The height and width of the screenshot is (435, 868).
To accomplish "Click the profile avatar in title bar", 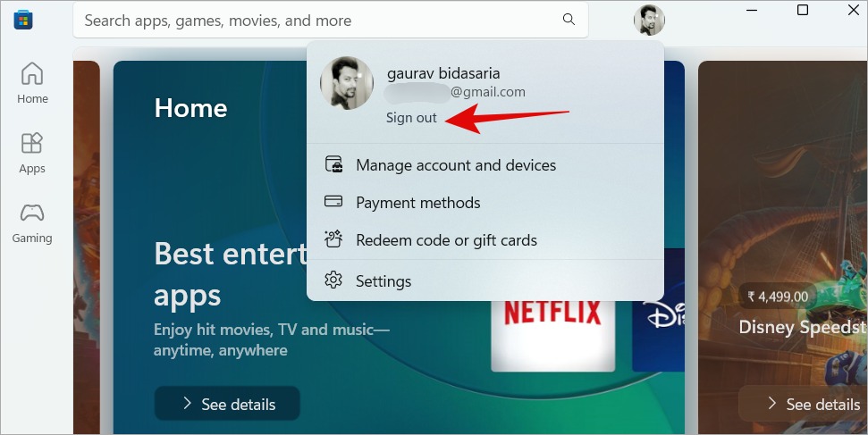I will pyautogui.click(x=649, y=21).
